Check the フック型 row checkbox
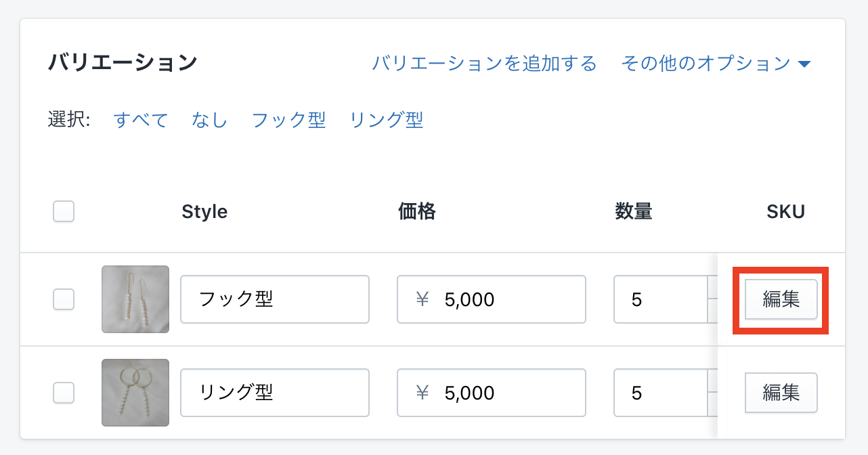Screen dimensions: 868x455 pos(64,299)
